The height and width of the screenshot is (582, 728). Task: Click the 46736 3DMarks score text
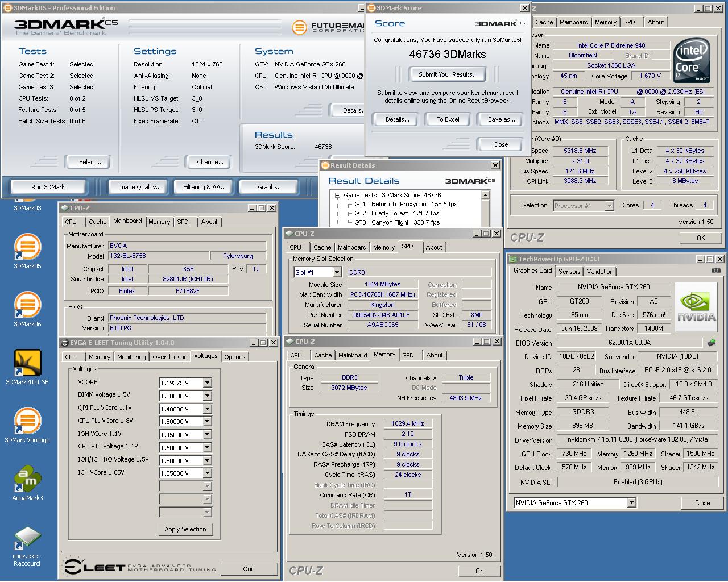448,55
